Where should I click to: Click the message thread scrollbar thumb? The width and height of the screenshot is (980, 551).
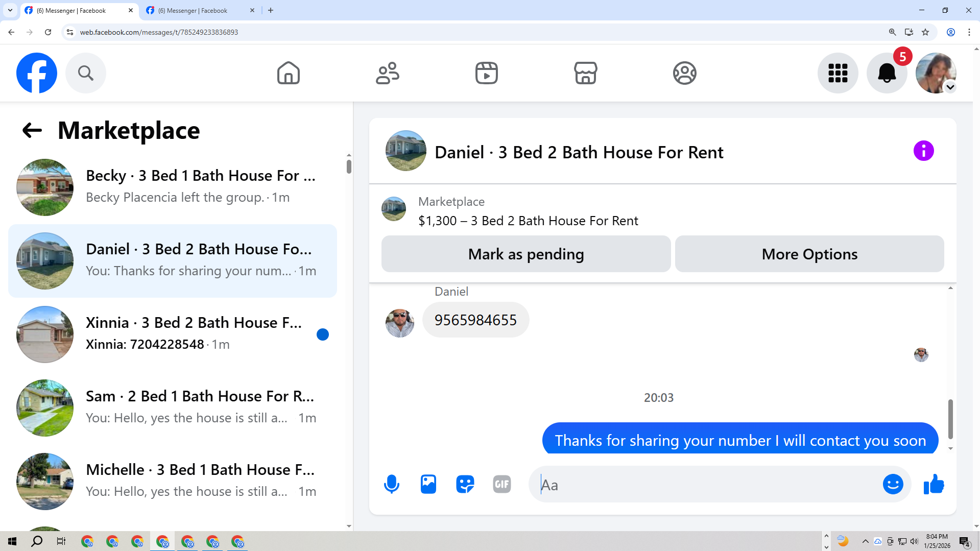coord(950,419)
